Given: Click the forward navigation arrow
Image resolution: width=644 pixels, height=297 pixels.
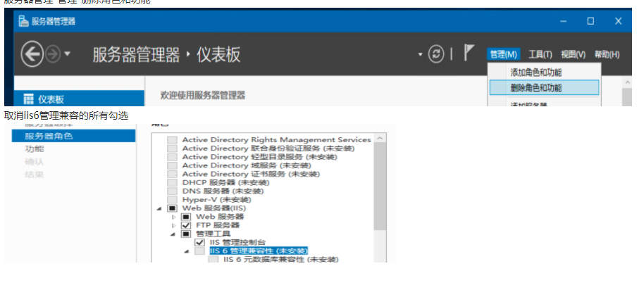Looking at the screenshot, I should tap(53, 54).
